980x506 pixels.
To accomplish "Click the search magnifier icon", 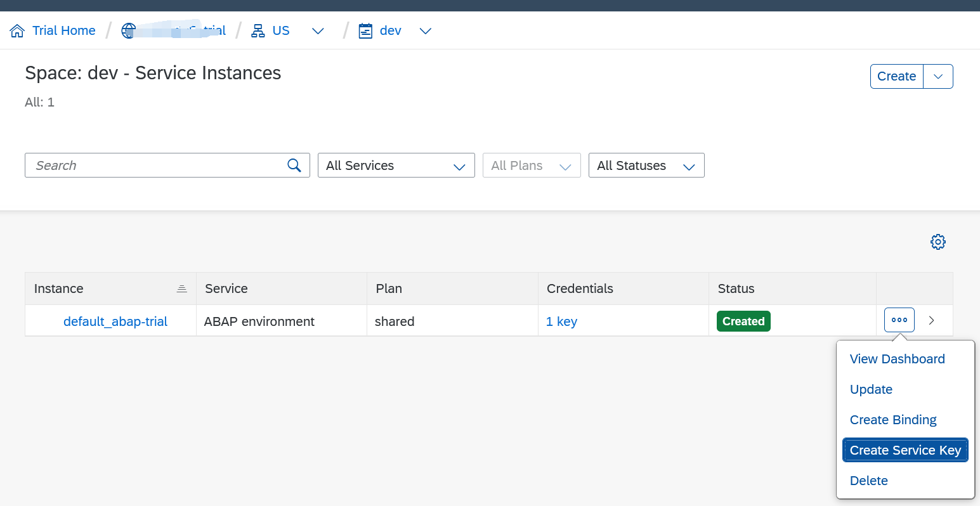I will click(x=294, y=165).
